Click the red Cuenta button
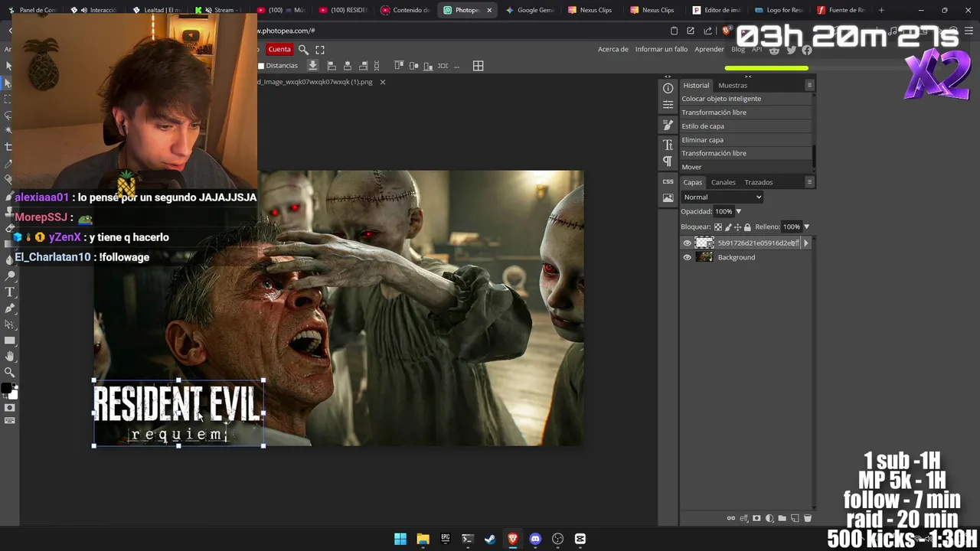 click(279, 50)
